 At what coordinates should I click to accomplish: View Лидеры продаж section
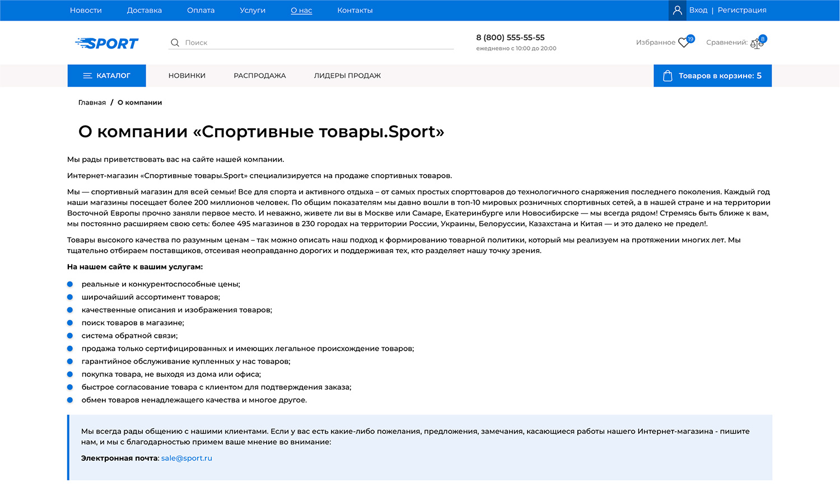click(x=347, y=76)
